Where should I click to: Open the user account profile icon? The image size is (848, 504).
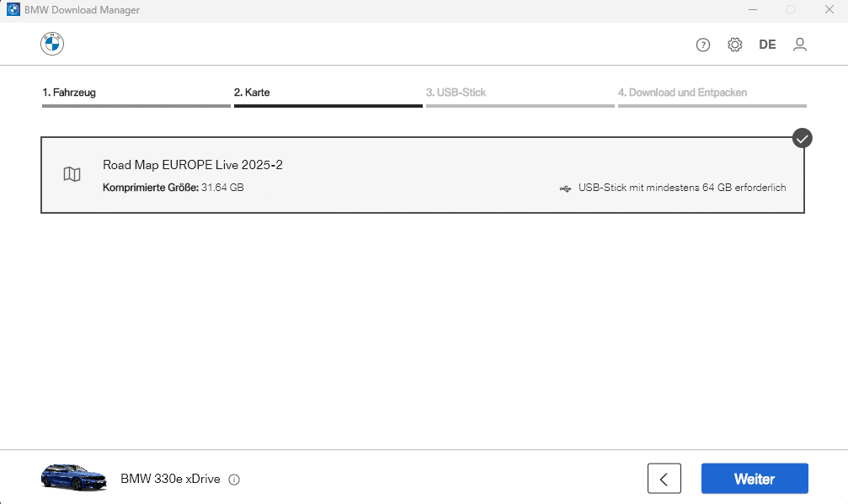pos(799,45)
